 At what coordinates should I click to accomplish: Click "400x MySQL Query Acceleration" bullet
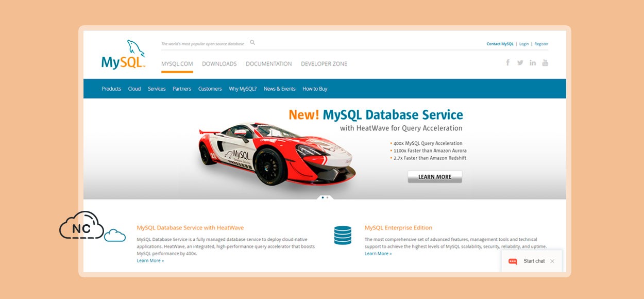pyautogui.click(x=427, y=143)
